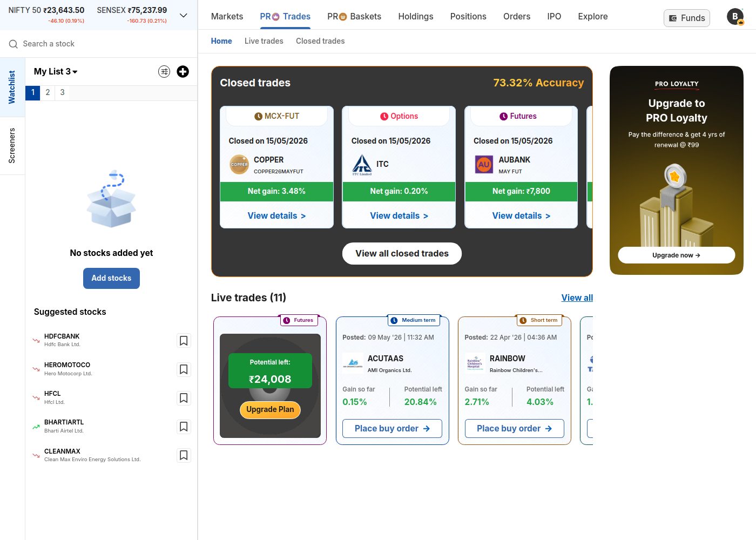Expand the My List 3 dropdown
The width and height of the screenshot is (756, 540).
(x=56, y=71)
